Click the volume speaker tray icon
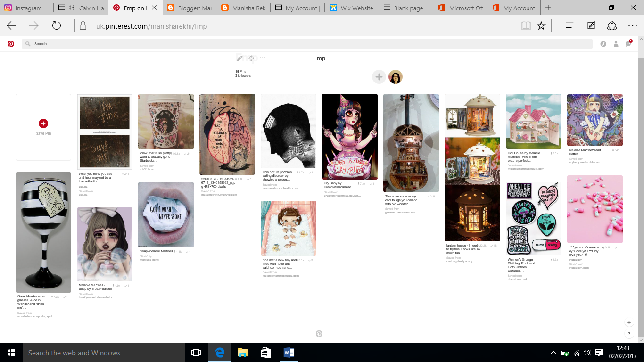Viewport: 644px width, 362px height. 587,353
